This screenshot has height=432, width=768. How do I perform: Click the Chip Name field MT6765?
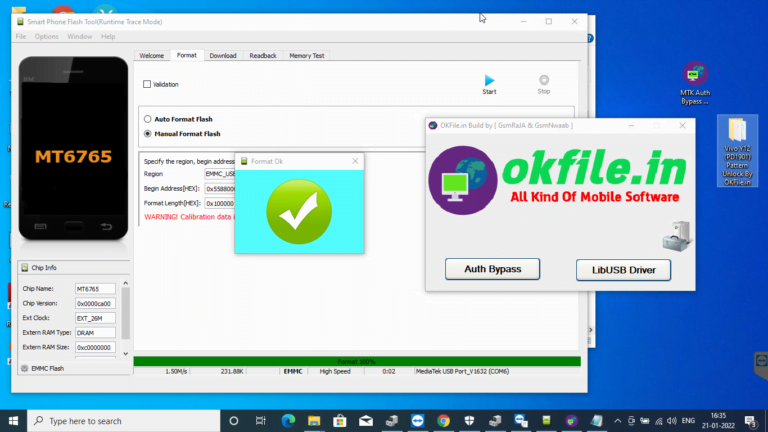95,289
